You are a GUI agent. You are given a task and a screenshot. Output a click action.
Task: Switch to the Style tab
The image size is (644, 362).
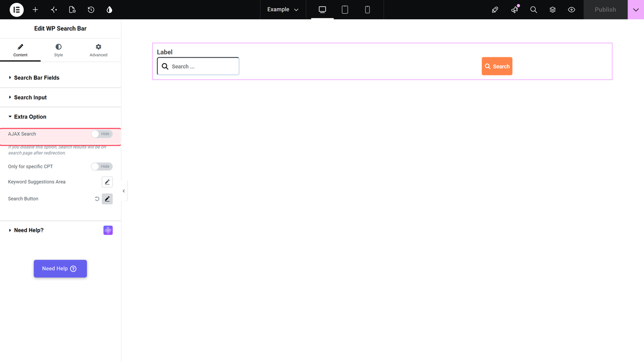pyautogui.click(x=58, y=50)
